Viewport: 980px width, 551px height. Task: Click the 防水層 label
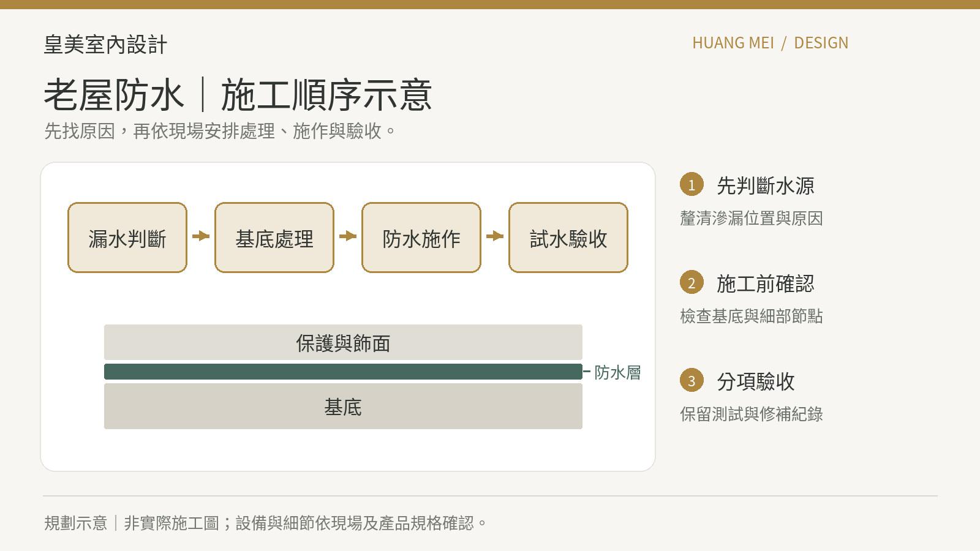point(617,372)
